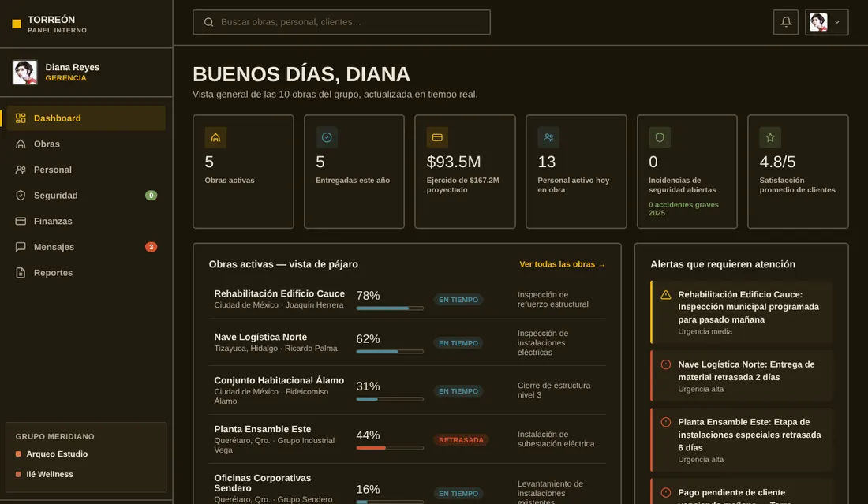Click the Personal people icon in sidebar
The width and height of the screenshot is (868, 504).
[21, 170]
